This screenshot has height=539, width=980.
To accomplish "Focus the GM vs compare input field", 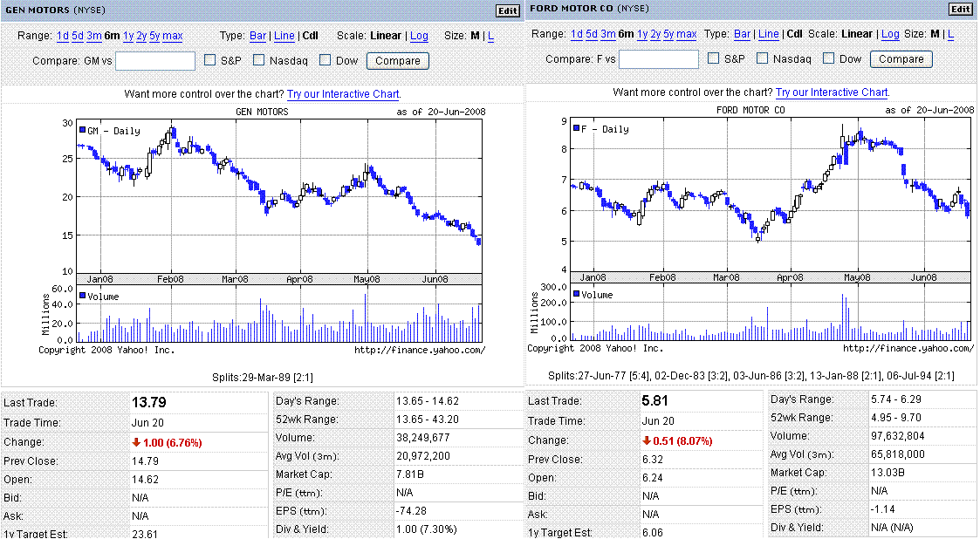I will point(155,60).
